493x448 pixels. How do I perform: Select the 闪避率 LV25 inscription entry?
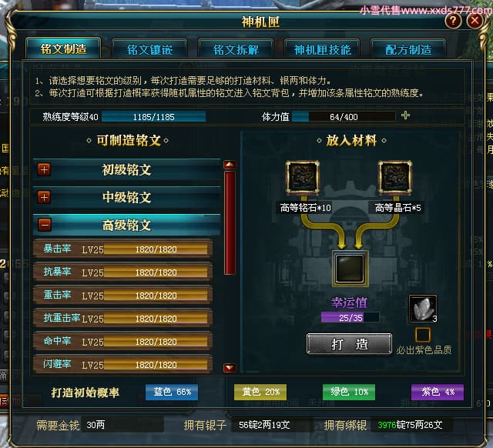pos(122,365)
